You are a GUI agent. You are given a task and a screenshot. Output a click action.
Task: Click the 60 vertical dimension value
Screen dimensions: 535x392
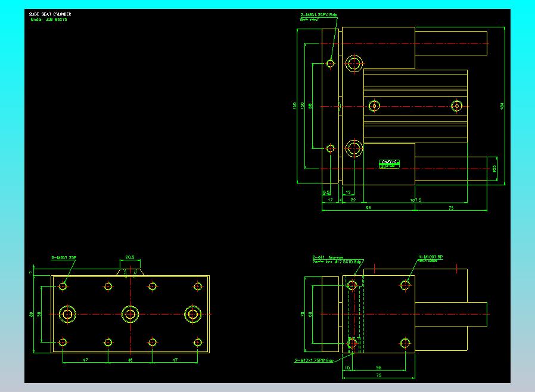click(310, 314)
